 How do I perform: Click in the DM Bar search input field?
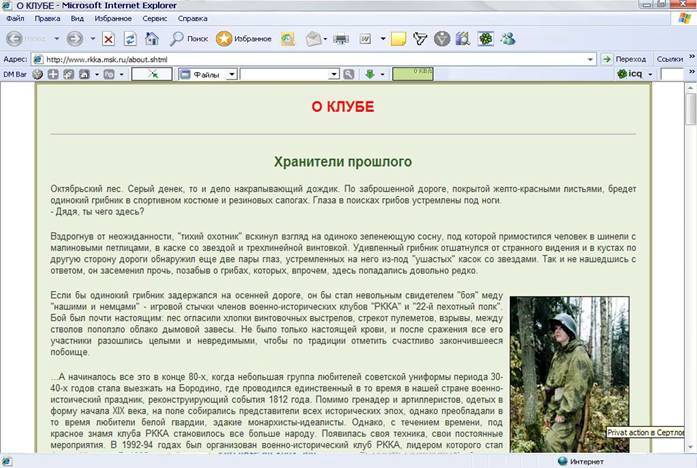(284, 74)
